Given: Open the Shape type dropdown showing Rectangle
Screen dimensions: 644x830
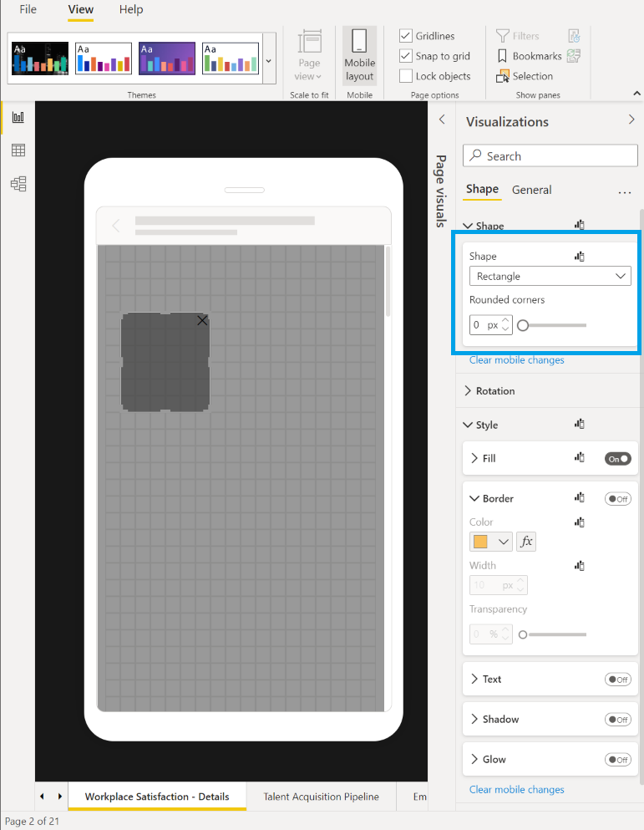Looking at the screenshot, I should (550, 276).
